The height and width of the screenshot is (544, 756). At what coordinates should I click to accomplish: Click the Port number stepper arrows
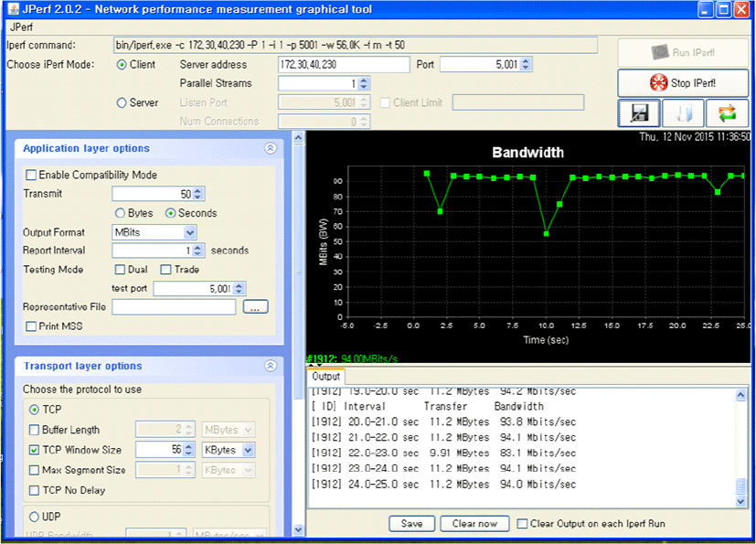tap(526, 65)
